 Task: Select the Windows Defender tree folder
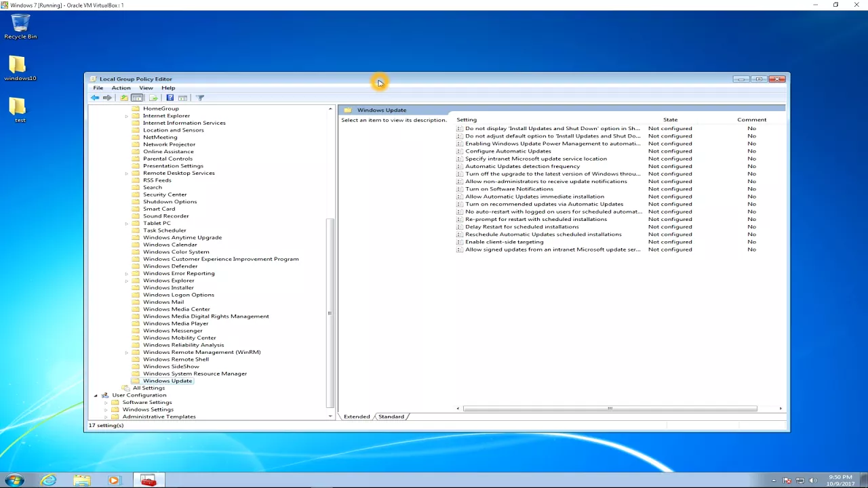click(170, 266)
